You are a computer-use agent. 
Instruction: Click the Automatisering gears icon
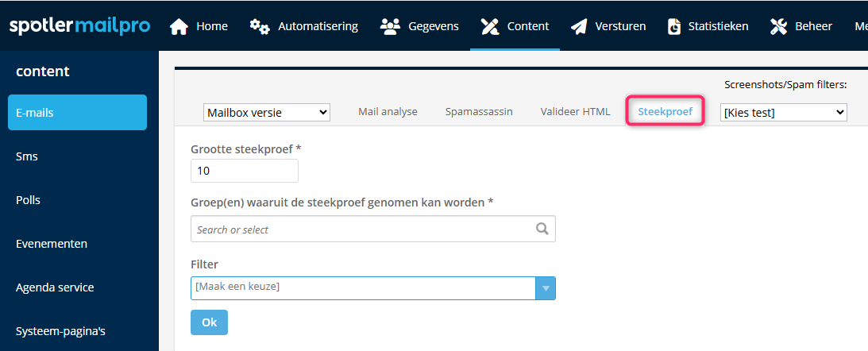point(260,26)
